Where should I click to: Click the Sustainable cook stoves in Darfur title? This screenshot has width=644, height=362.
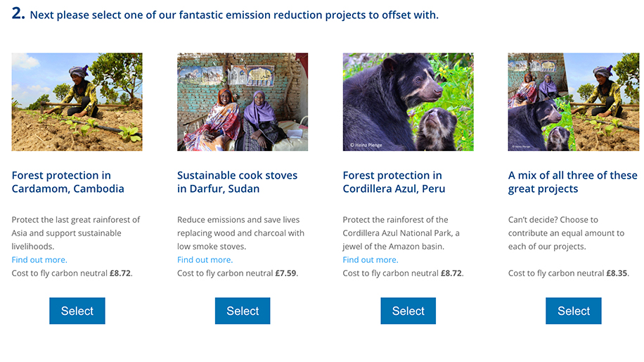tap(237, 182)
